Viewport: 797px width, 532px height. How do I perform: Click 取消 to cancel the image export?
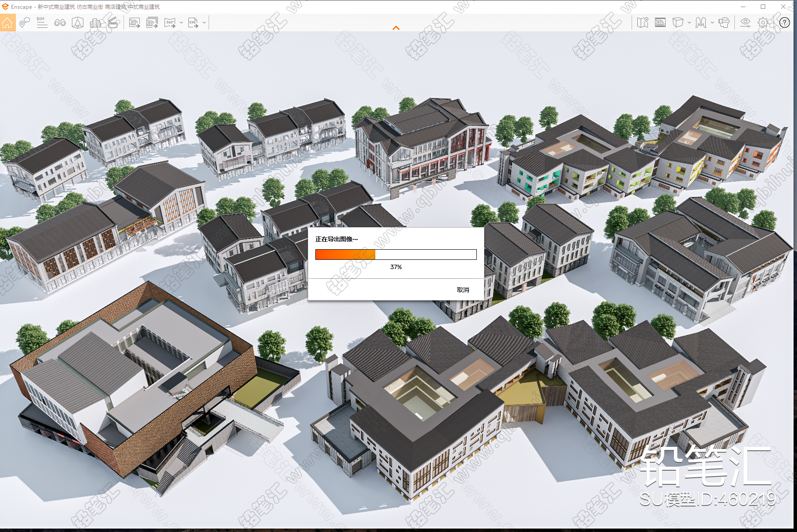click(463, 290)
